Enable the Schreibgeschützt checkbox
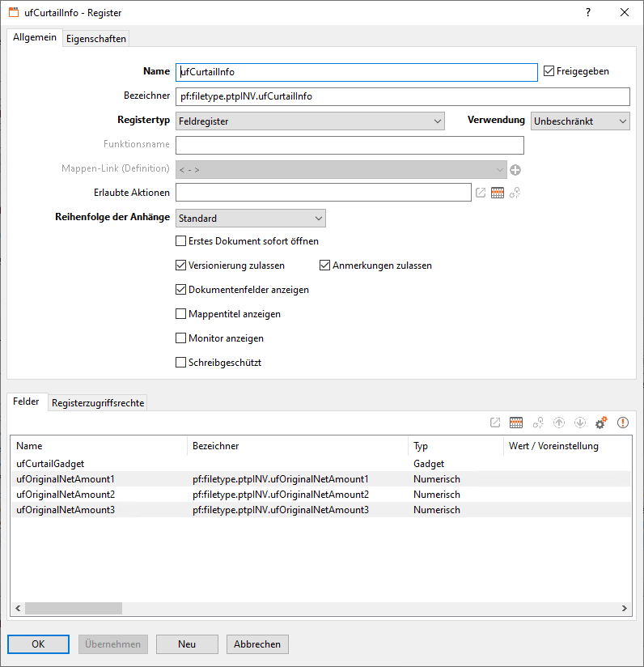 click(180, 363)
